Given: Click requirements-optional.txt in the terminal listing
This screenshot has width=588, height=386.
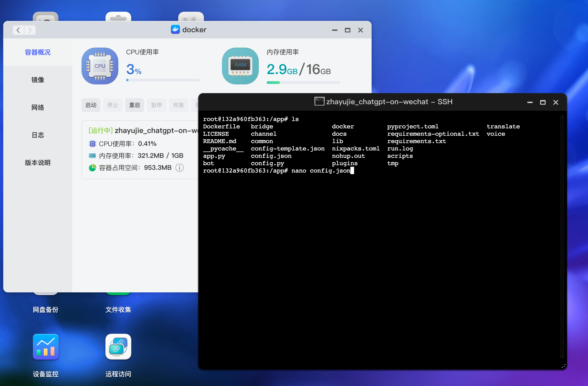Looking at the screenshot, I should (433, 134).
